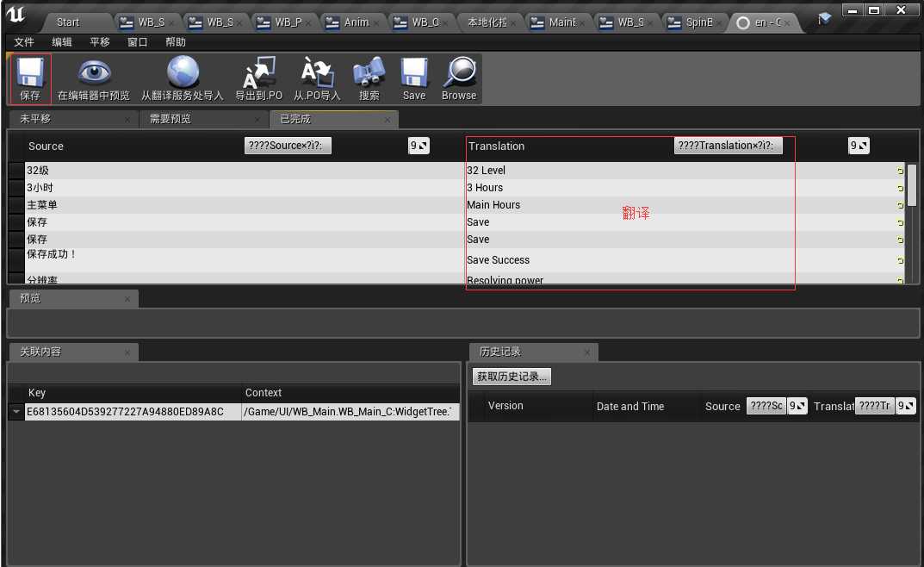Click the 在编辑器中预览 eye icon
Image resolution: width=924 pixels, height=567 pixels.
coord(93,78)
